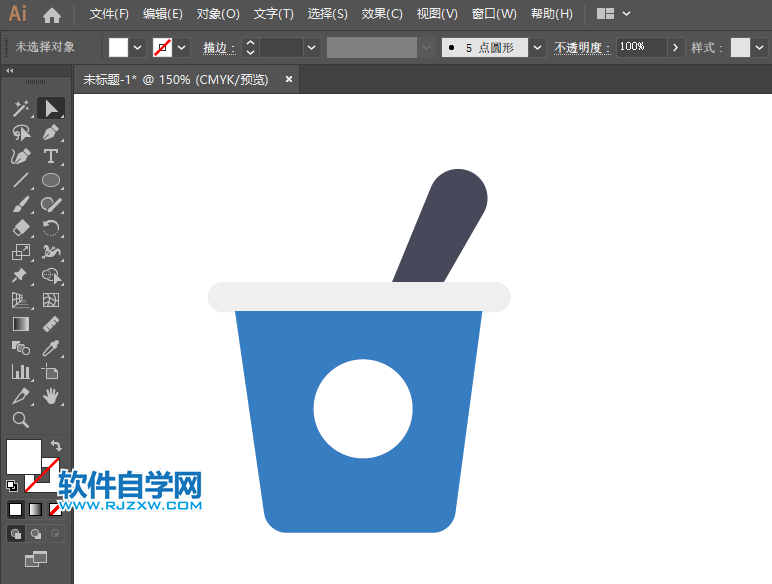Expand the 样式 graphic style dropdown

[x=758, y=47]
